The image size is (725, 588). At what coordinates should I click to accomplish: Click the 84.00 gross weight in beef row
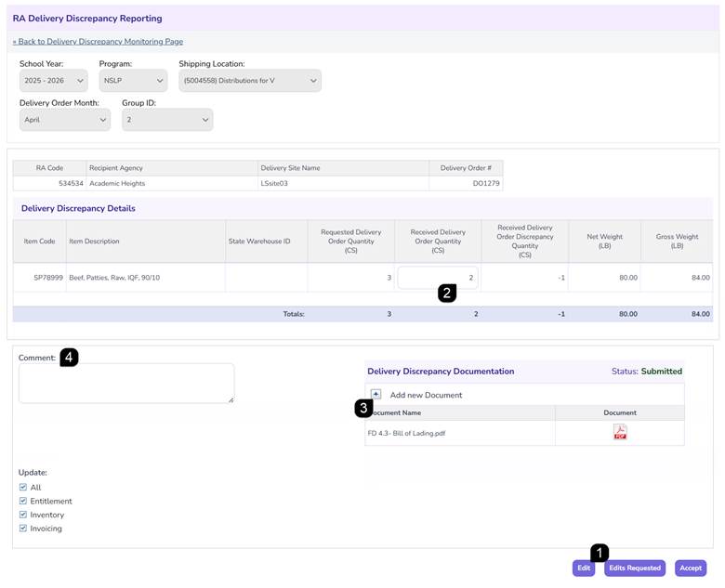click(701, 278)
